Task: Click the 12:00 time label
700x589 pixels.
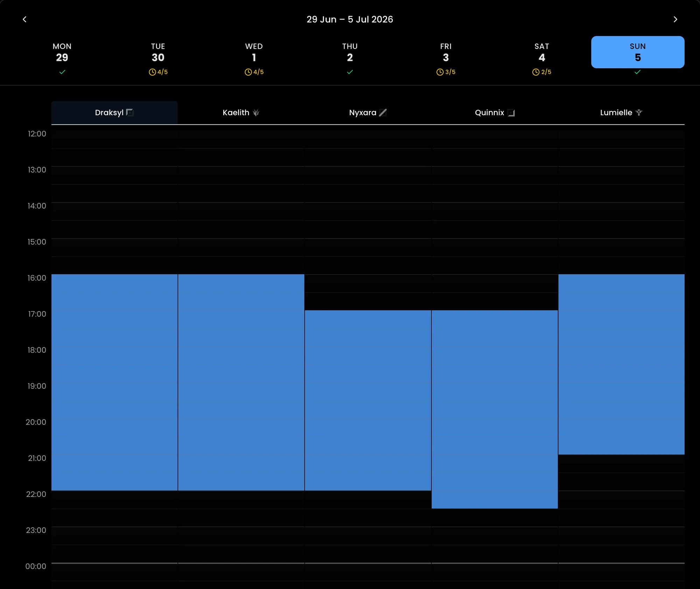Action: coord(37,134)
